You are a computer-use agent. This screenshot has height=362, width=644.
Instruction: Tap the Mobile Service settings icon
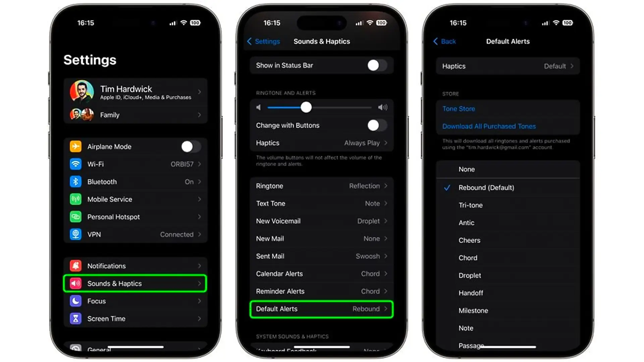click(75, 199)
